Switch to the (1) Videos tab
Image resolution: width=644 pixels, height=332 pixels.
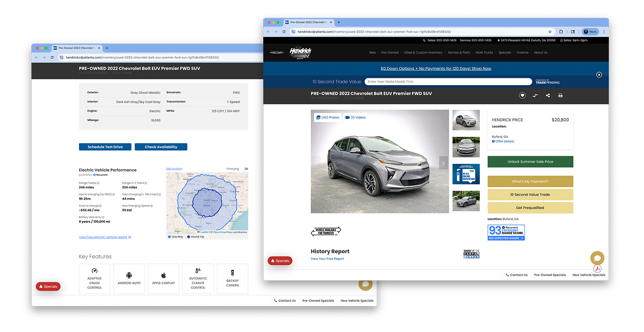(x=355, y=117)
